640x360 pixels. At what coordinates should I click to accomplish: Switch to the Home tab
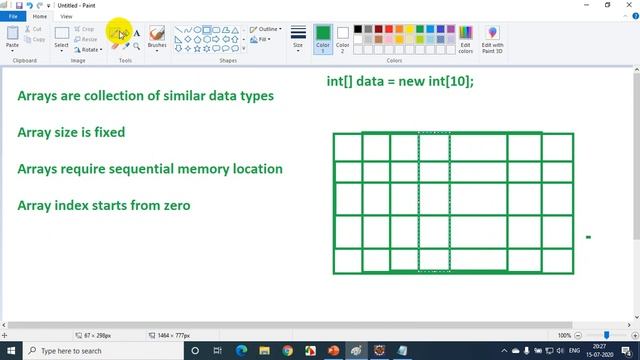pos(40,16)
